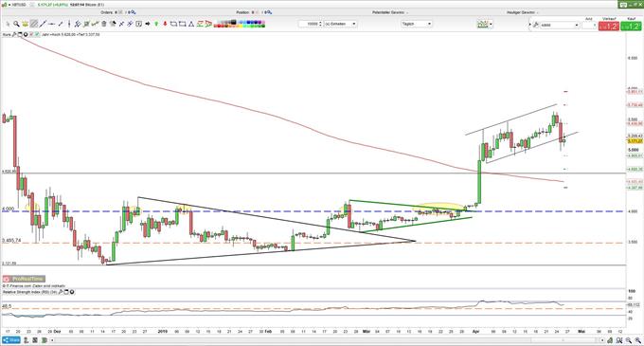The width and height of the screenshot is (644, 346).
Task: Pick the rectangle drawing tool
Action: 183,24
